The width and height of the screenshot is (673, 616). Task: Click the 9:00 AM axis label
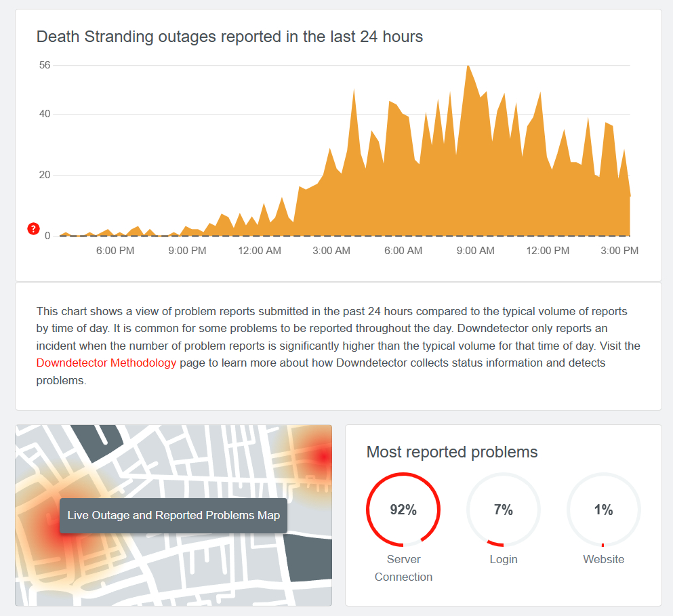[476, 251]
